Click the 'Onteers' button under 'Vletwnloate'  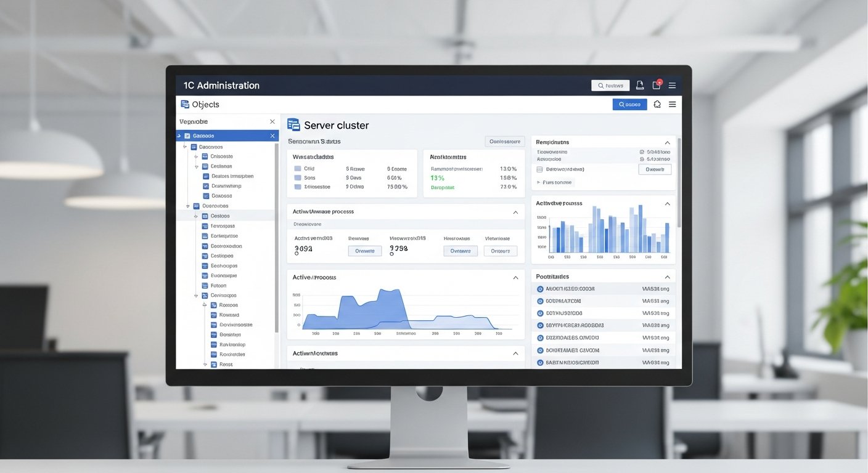tap(501, 251)
